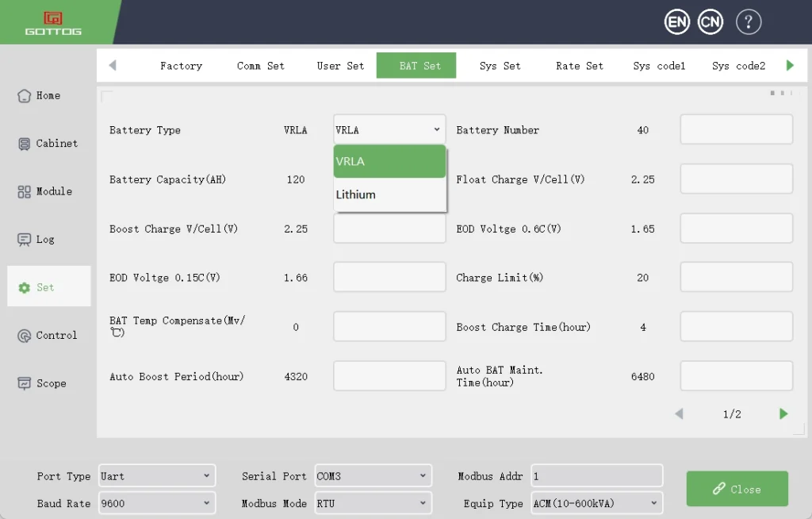Click EOD Voltge 0.6C input field
The image size is (812, 519).
(x=736, y=228)
